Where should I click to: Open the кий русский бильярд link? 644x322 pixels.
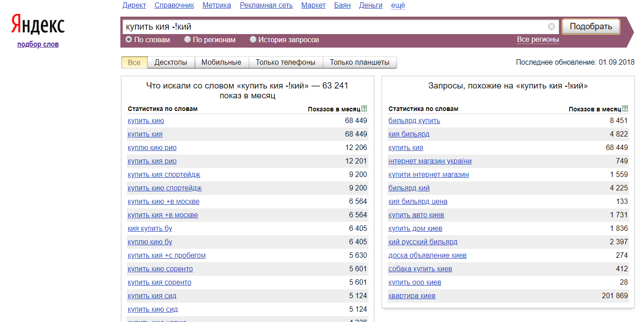(x=423, y=242)
